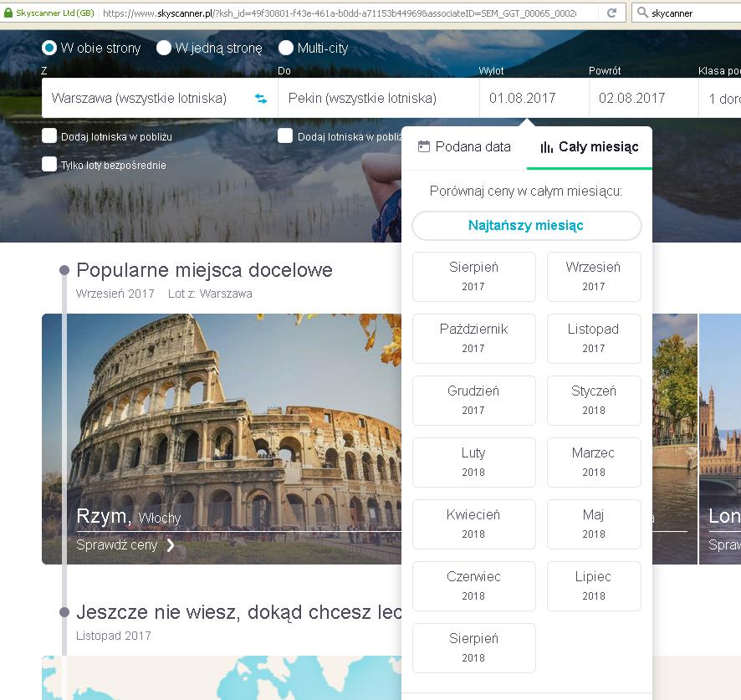Open cabin class and passengers field

(720, 98)
